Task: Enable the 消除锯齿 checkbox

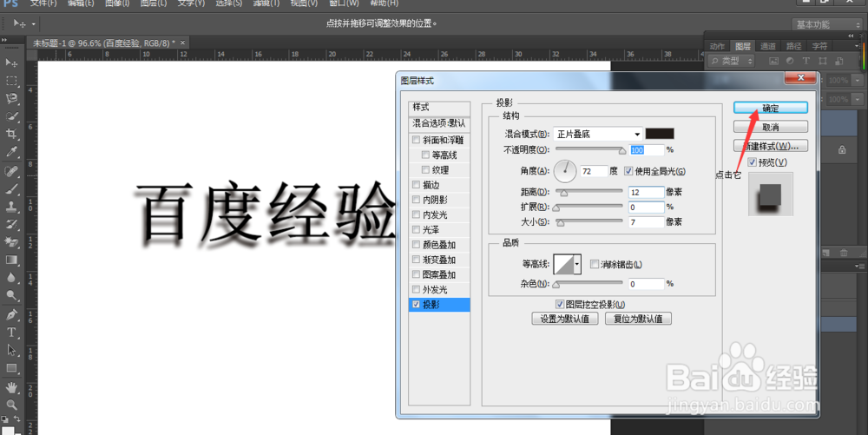Action: pyautogui.click(x=595, y=264)
